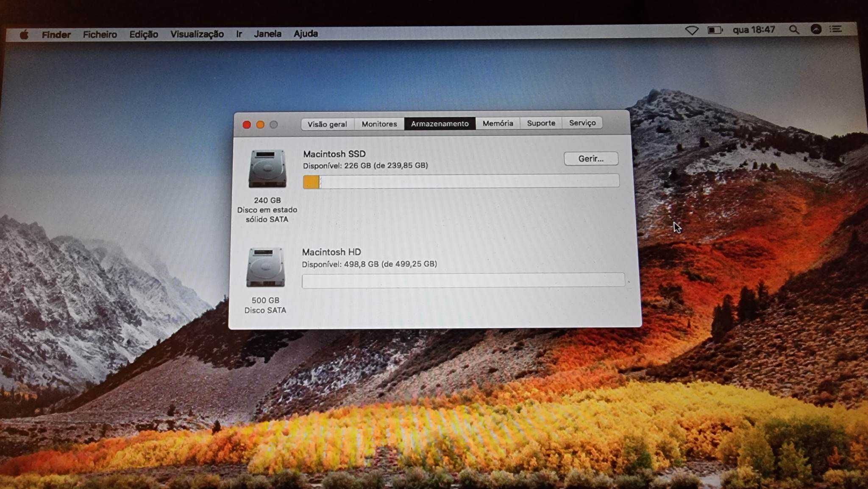Image resolution: width=868 pixels, height=489 pixels.
Task: Open the Finder menu
Action: click(56, 35)
